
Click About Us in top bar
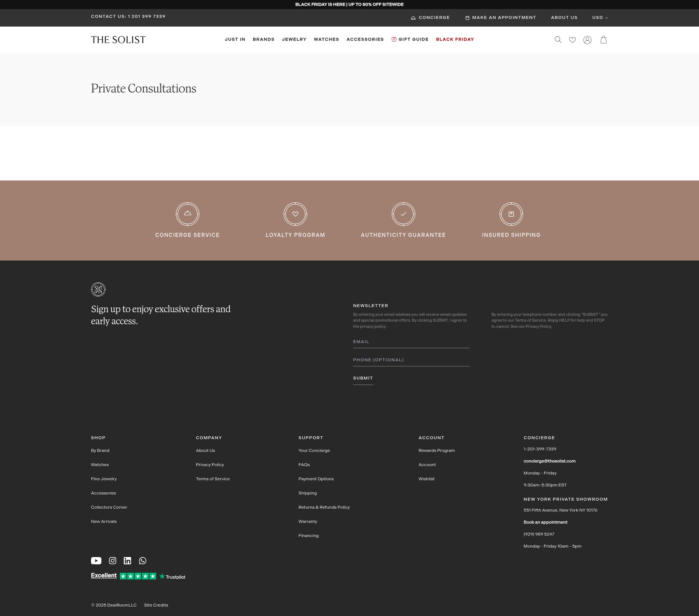tap(564, 17)
